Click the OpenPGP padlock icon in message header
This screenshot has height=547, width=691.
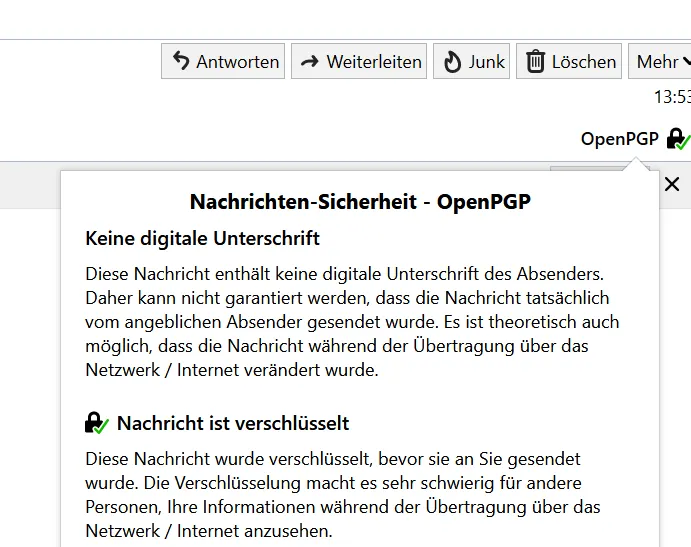[x=678, y=139]
